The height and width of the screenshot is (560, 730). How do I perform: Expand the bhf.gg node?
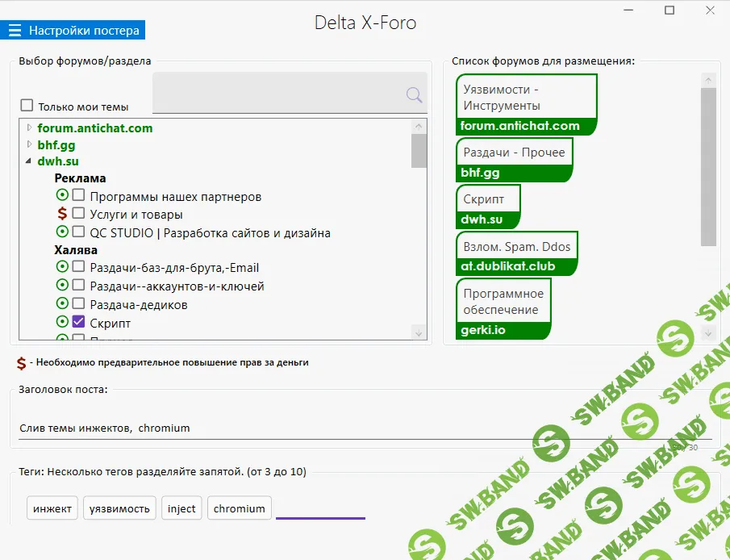coord(28,144)
